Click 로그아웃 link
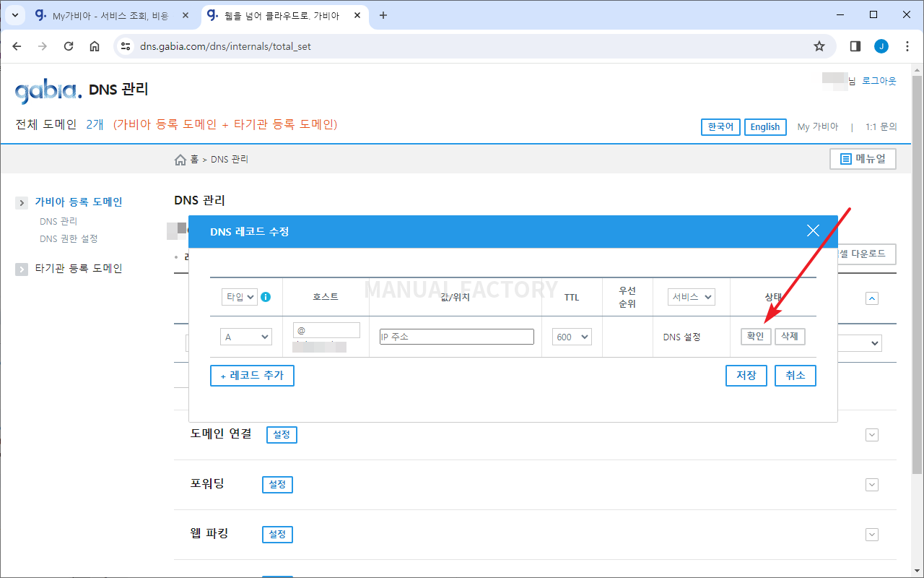The image size is (924, 578). [879, 81]
